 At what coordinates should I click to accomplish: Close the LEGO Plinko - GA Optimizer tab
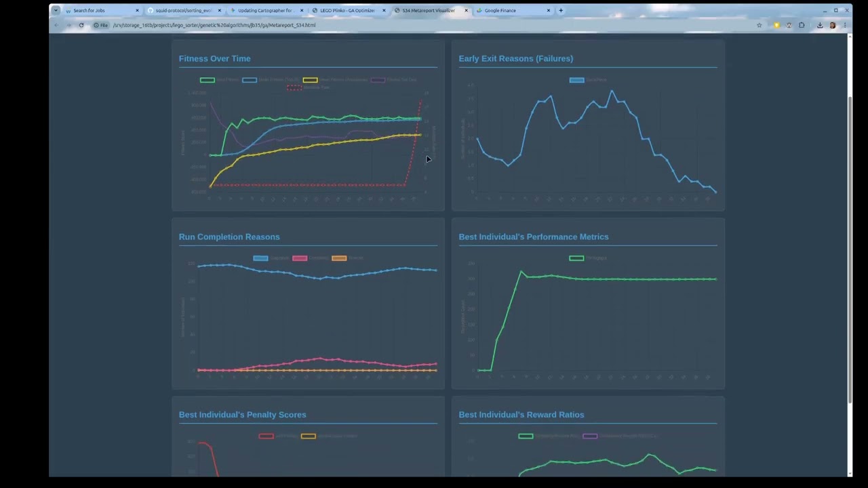tap(384, 10)
